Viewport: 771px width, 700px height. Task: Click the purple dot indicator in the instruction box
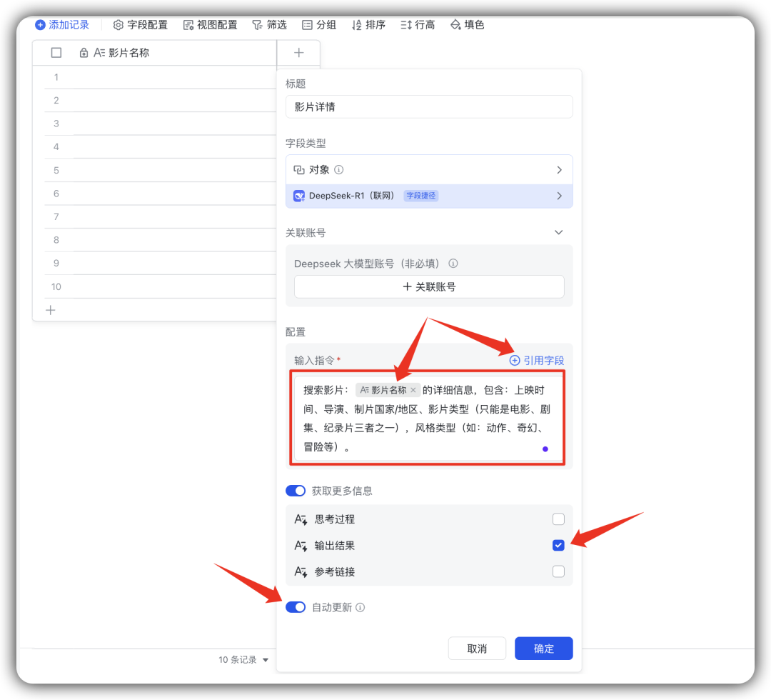point(545,449)
